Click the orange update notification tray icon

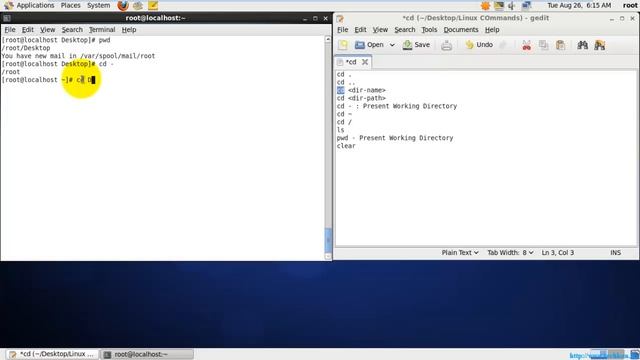[x=485, y=5]
